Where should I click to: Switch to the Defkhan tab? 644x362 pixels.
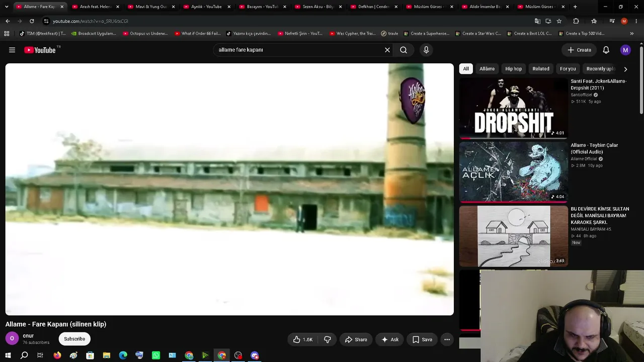click(x=374, y=7)
